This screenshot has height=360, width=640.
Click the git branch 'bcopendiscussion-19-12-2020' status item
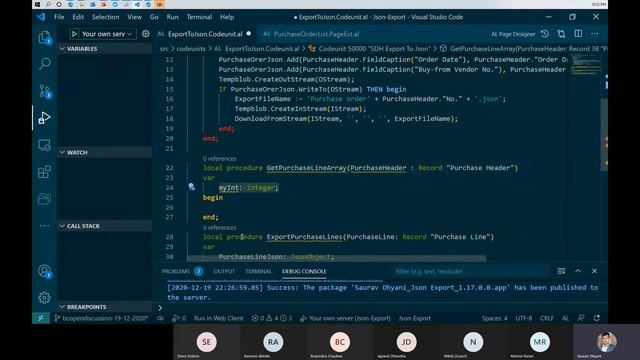[101, 318]
